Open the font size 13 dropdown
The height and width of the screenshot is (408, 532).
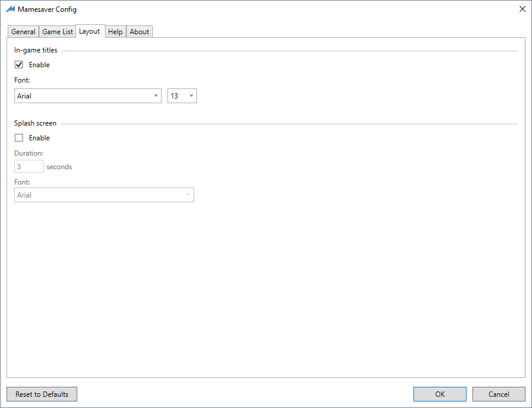[182, 96]
